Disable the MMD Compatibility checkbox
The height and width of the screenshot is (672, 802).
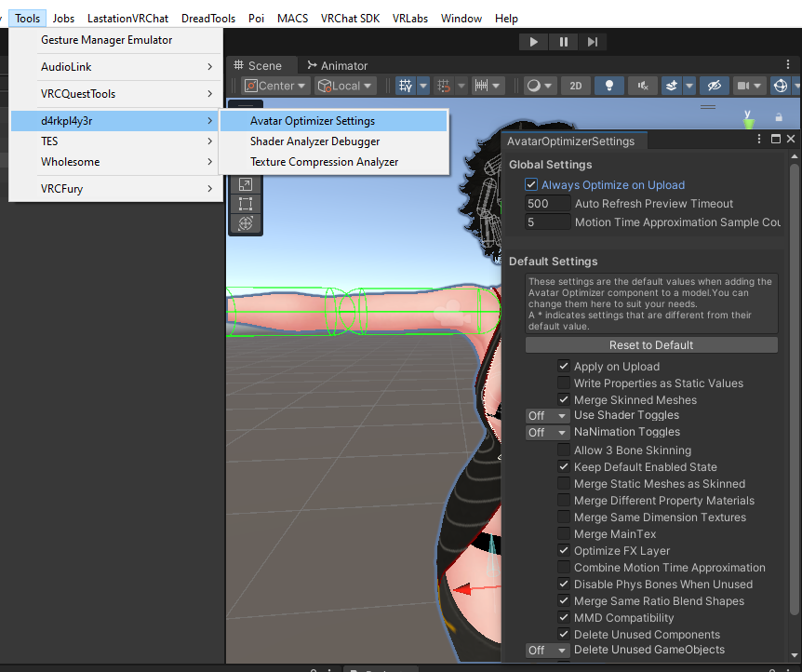click(564, 618)
